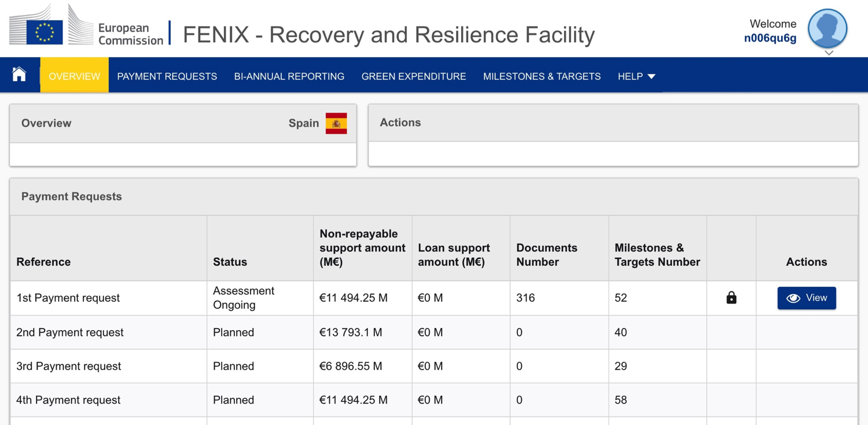Click the username n006qu6g
This screenshot has width=868, height=425.
point(770,38)
